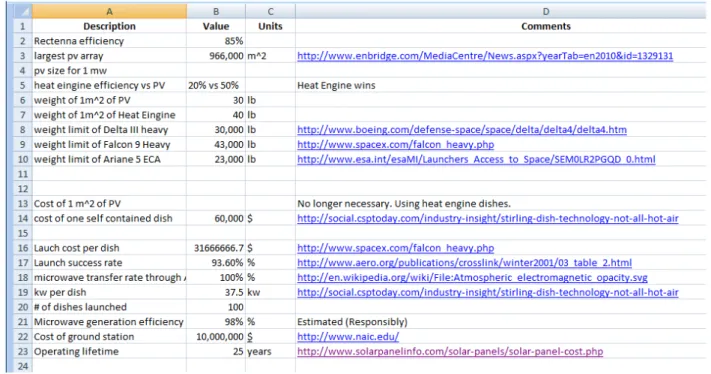
Task: Open the esa.int Launchers link
Action: click(476, 159)
